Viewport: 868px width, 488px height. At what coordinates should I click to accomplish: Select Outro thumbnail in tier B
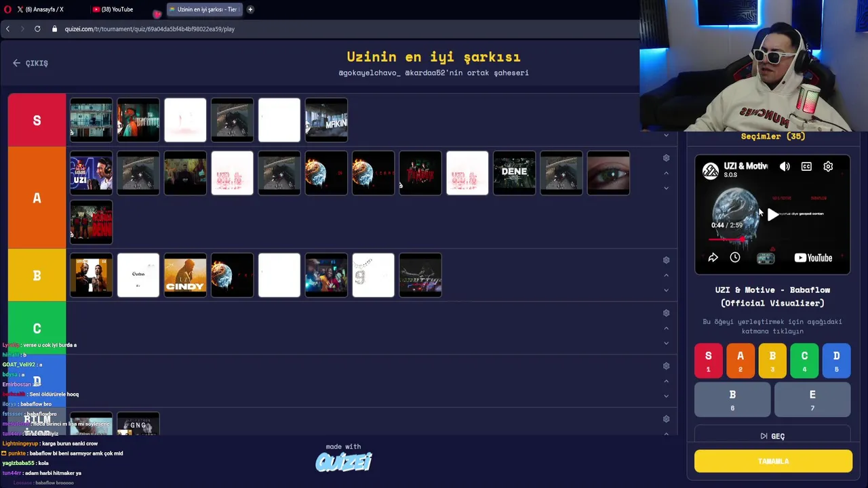pos(138,275)
